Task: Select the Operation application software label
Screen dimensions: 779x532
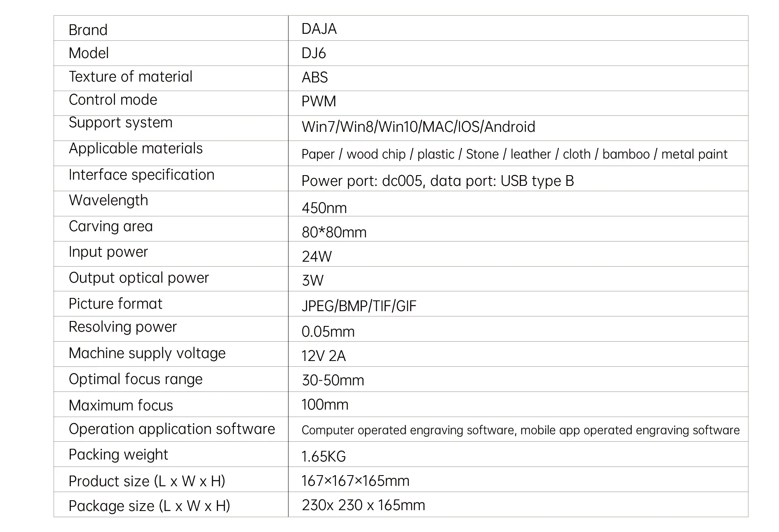Action: point(172,429)
